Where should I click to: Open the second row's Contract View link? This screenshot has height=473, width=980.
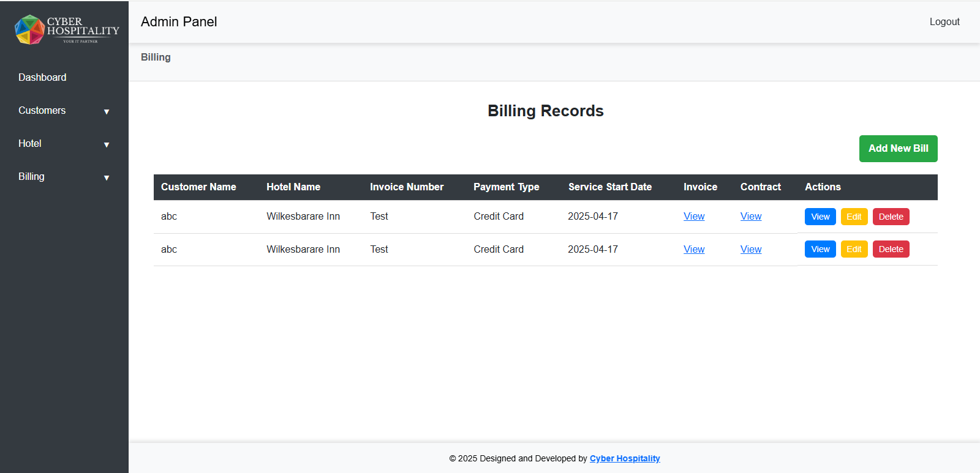(751, 249)
